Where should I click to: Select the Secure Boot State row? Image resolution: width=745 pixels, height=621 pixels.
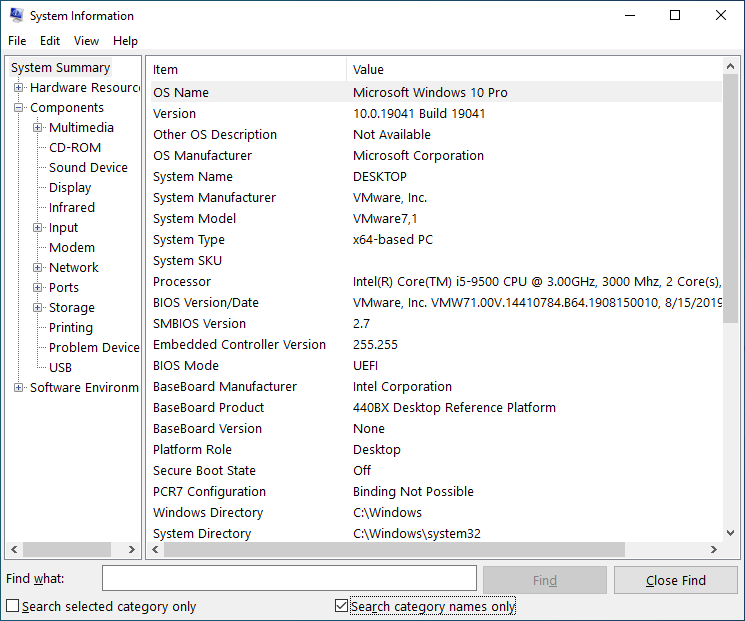[436, 470]
